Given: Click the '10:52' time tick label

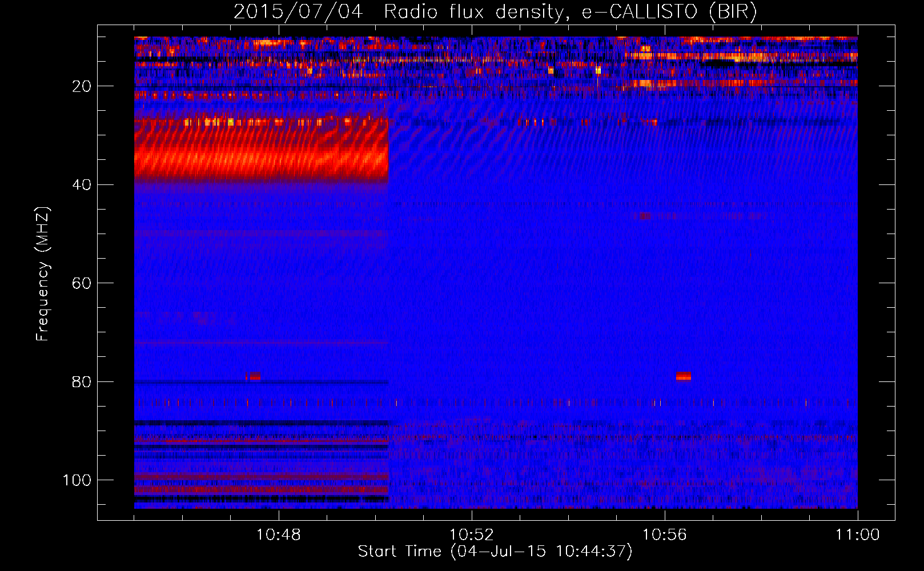Looking at the screenshot, I should pos(471,535).
